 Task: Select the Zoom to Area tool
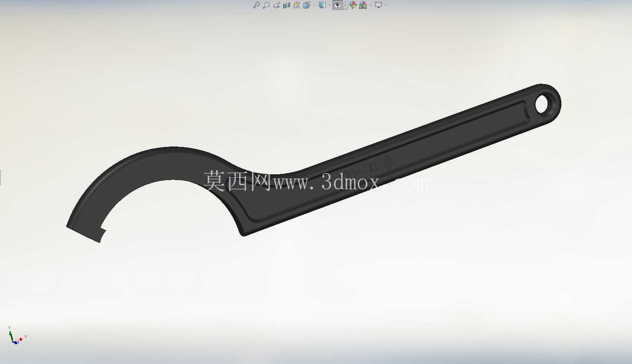click(x=267, y=5)
